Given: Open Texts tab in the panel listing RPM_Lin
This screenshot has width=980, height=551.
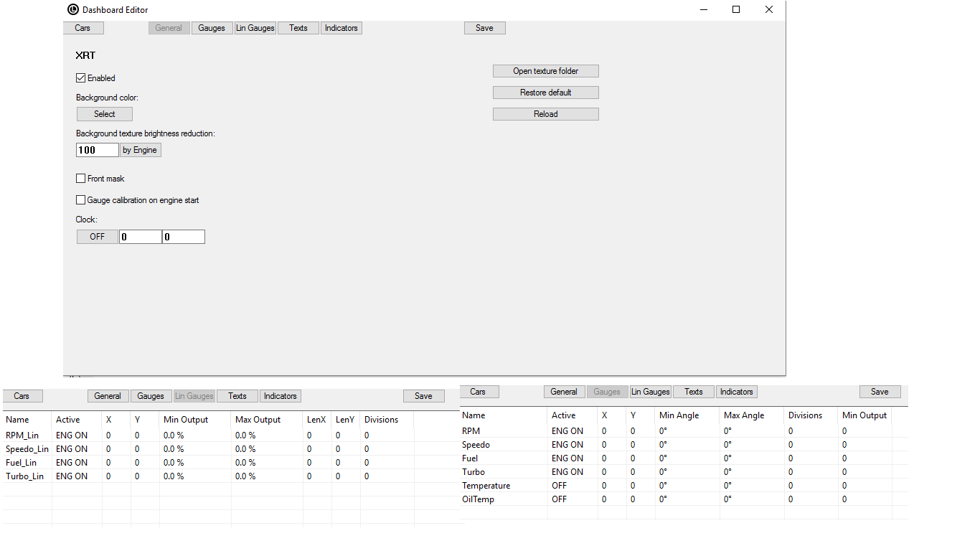Looking at the screenshot, I should click(237, 396).
